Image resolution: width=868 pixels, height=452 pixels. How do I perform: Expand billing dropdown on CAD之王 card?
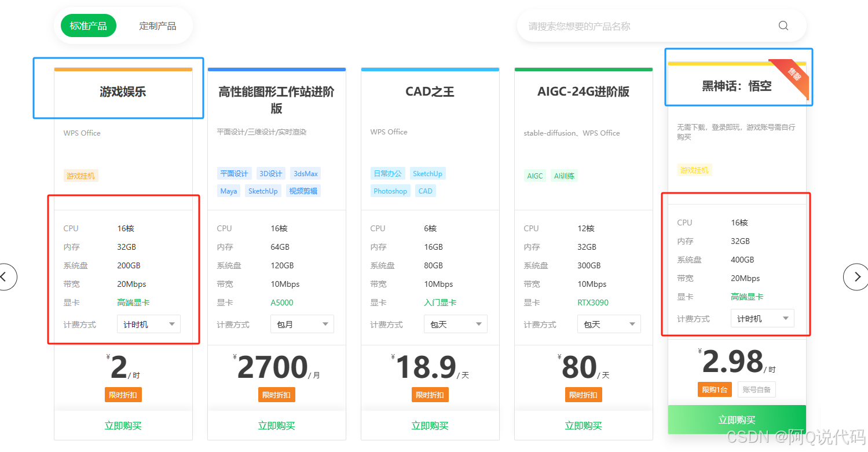click(x=456, y=325)
